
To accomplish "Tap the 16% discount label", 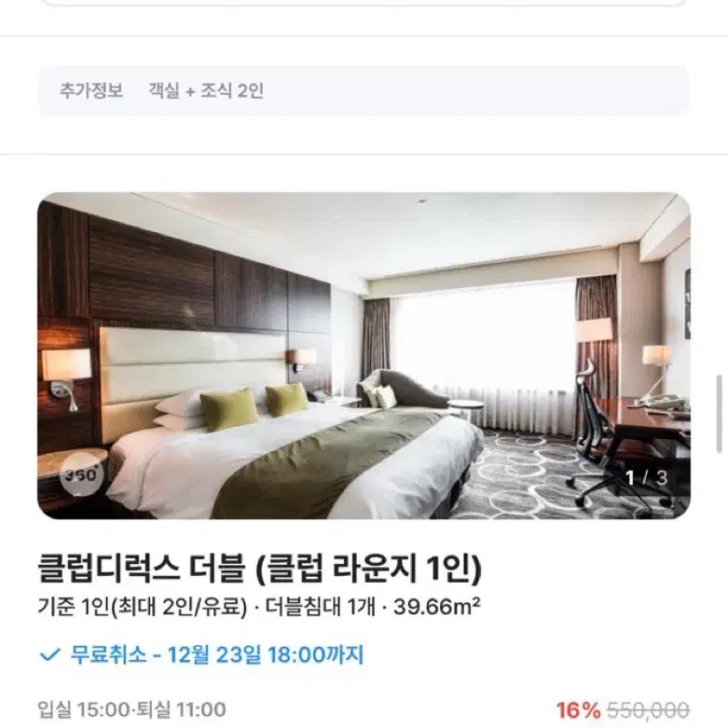I will [578, 710].
